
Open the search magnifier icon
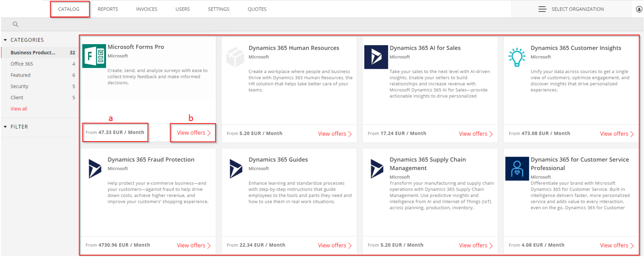[x=16, y=24]
